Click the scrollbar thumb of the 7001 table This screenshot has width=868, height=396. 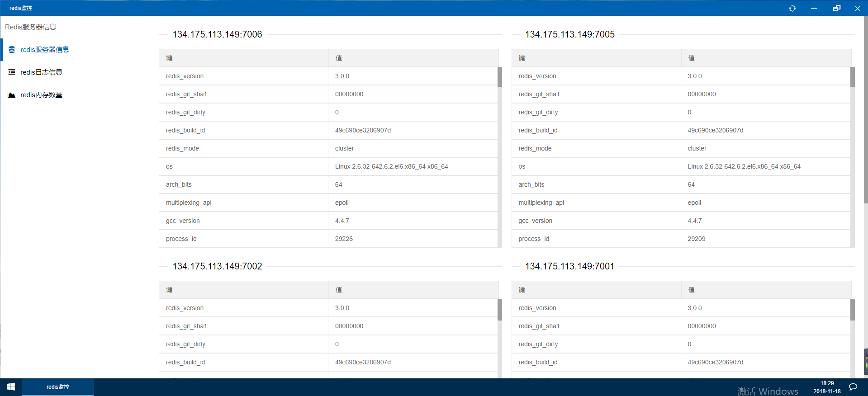click(853, 310)
